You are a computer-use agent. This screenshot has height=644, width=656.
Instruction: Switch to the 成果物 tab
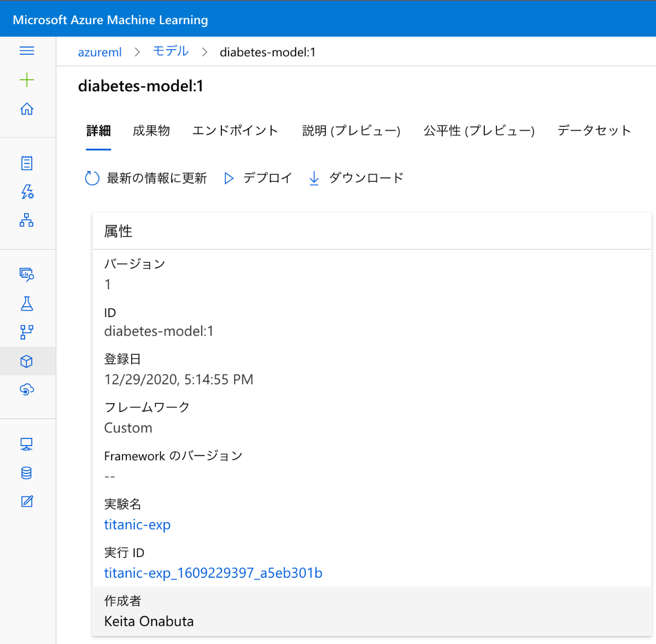[151, 131]
